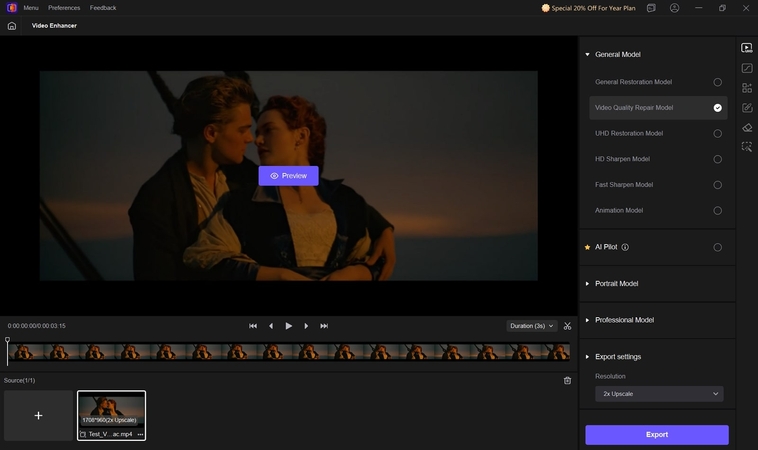Click the scissors trim icon
758x450 pixels.
tap(567, 326)
